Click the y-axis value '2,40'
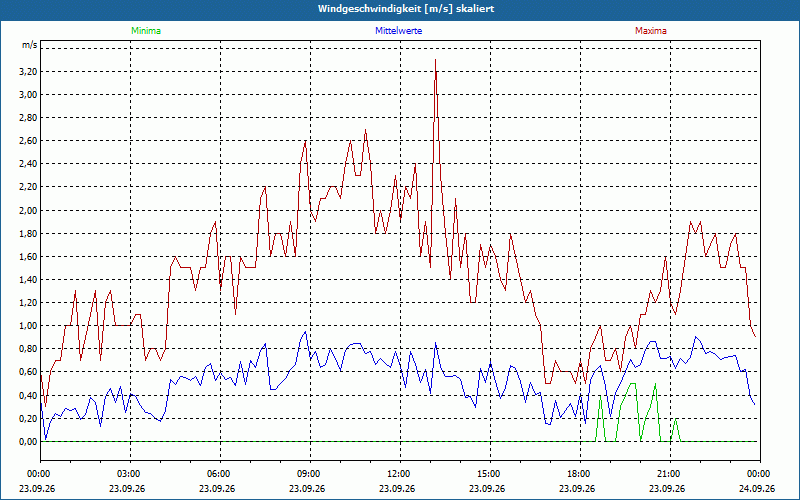This screenshot has width=800, height=500. [28, 164]
